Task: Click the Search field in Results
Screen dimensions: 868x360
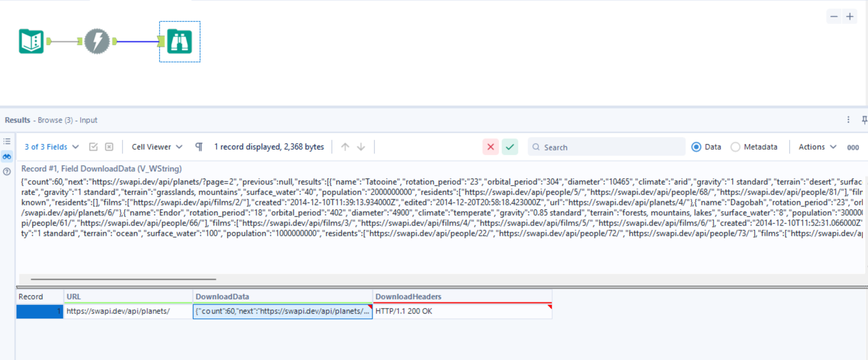Action: tap(606, 147)
